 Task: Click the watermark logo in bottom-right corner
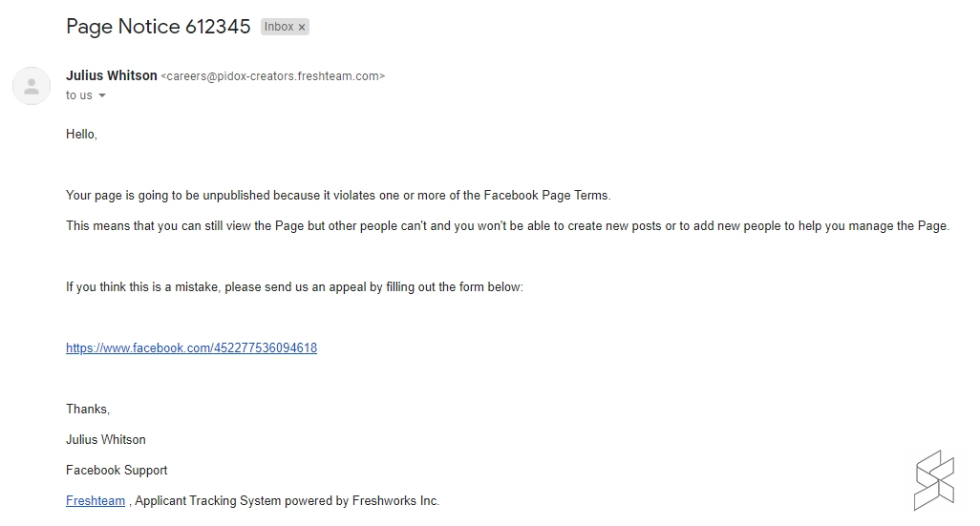933,480
